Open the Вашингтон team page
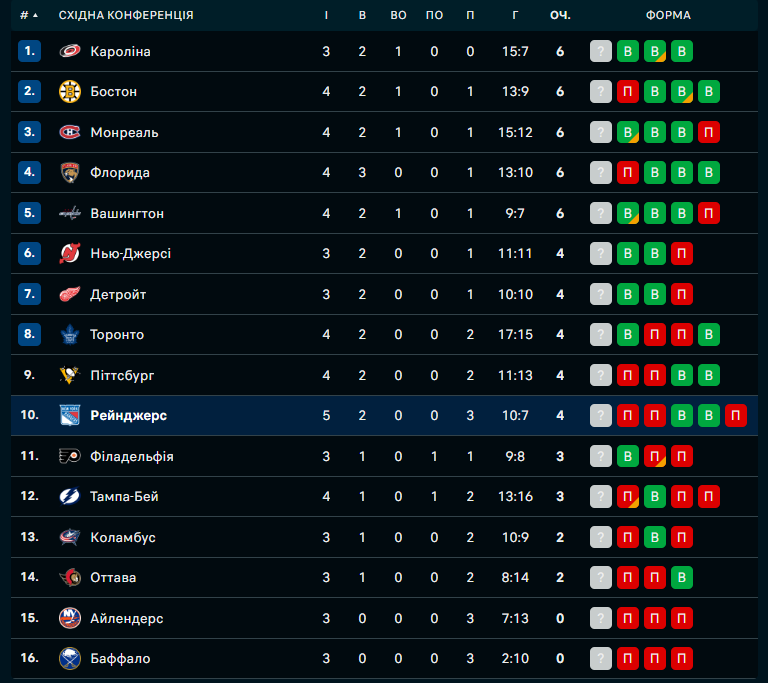This screenshot has width=768, height=683. click(127, 213)
